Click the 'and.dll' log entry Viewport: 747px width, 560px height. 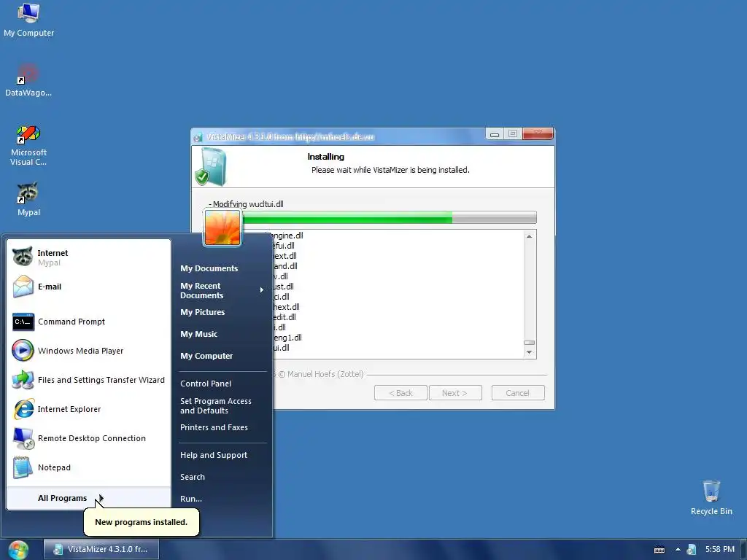[x=285, y=266]
